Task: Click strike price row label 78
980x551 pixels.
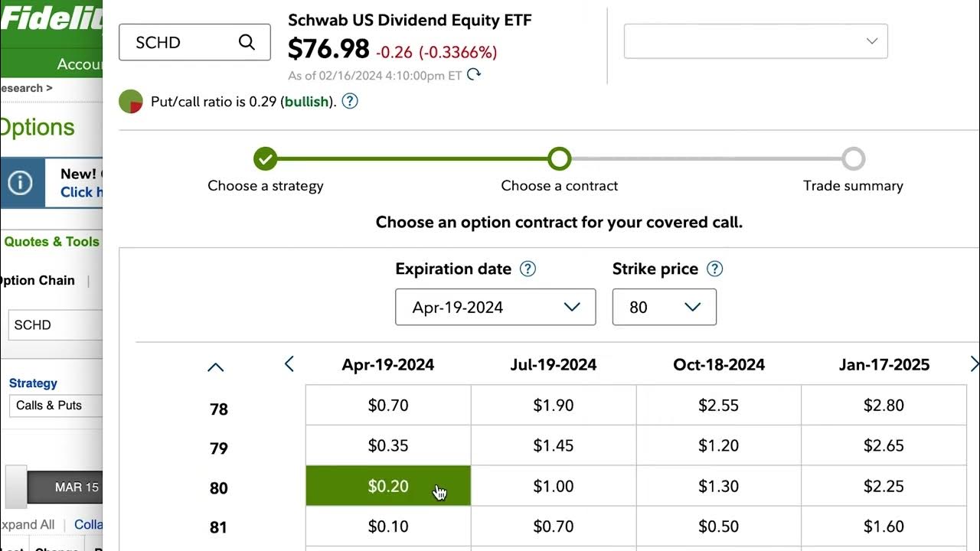Action: tap(219, 409)
